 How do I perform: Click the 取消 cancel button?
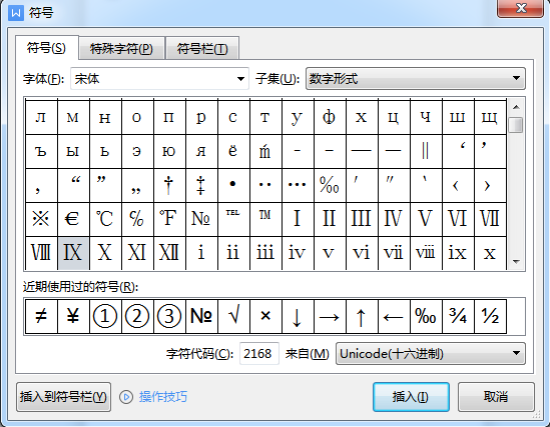pyautogui.click(x=496, y=397)
